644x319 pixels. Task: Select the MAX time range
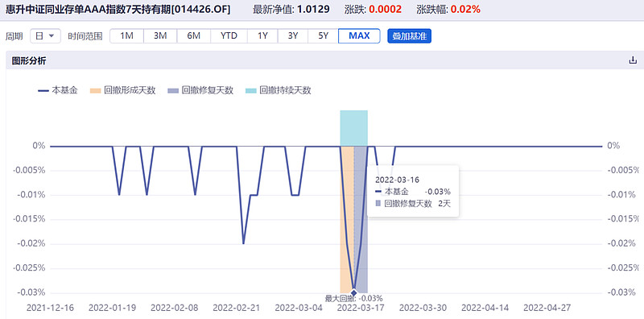click(359, 35)
